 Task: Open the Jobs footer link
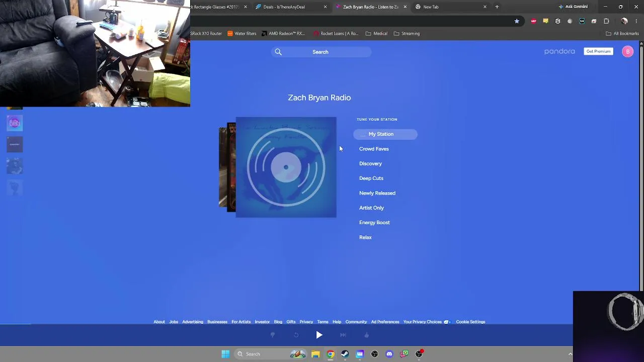click(174, 322)
